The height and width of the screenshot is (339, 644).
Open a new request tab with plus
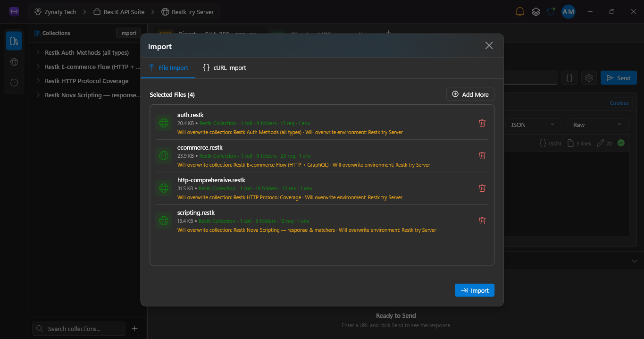[x=389, y=33]
